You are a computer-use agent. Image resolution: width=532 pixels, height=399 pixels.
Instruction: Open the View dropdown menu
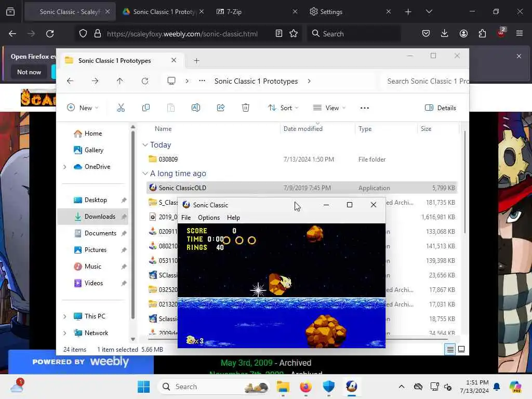coord(329,108)
